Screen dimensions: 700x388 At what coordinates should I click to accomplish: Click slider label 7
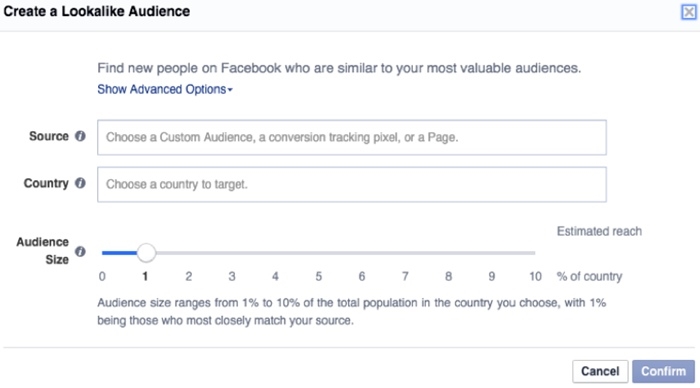click(x=405, y=276)
